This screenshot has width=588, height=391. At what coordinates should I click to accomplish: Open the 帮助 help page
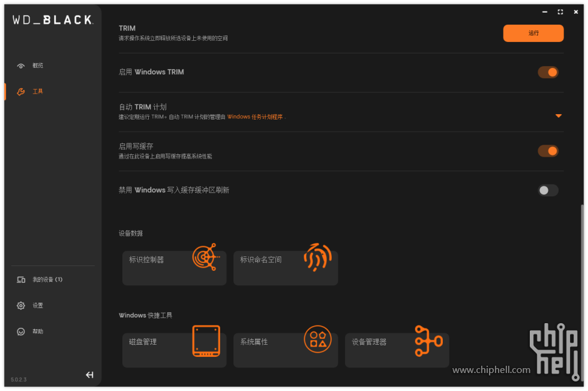tap(37, 332)
